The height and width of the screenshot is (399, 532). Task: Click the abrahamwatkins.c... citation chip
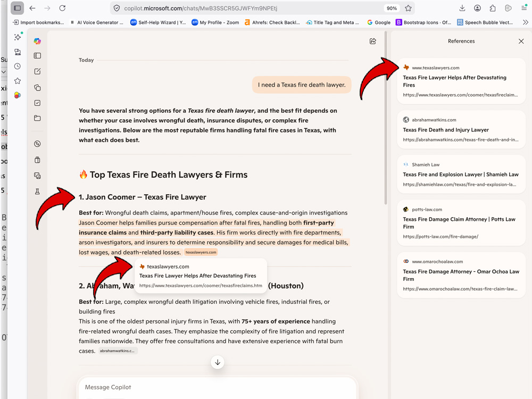(x=118, y=351)
